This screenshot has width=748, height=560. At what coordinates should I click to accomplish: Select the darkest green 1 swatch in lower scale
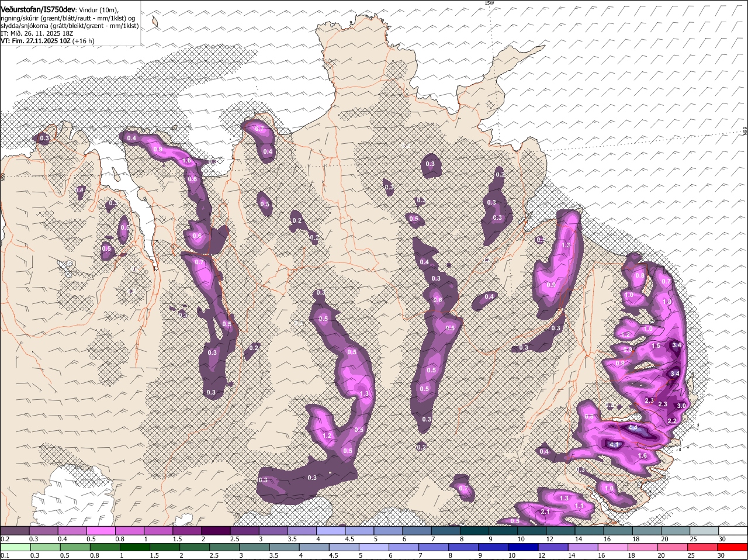coord(134,547)
